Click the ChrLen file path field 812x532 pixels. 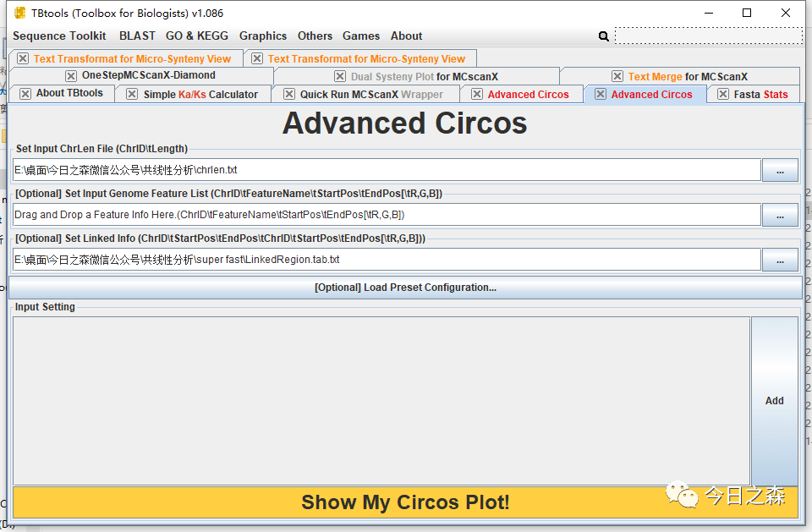(x=387, y=170)
